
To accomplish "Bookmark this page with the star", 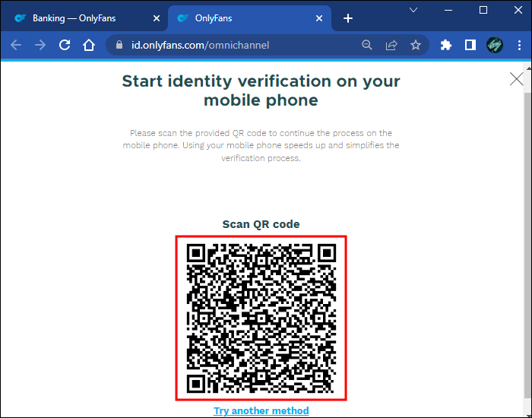I will pyautogui.click(x=416, y=45).
